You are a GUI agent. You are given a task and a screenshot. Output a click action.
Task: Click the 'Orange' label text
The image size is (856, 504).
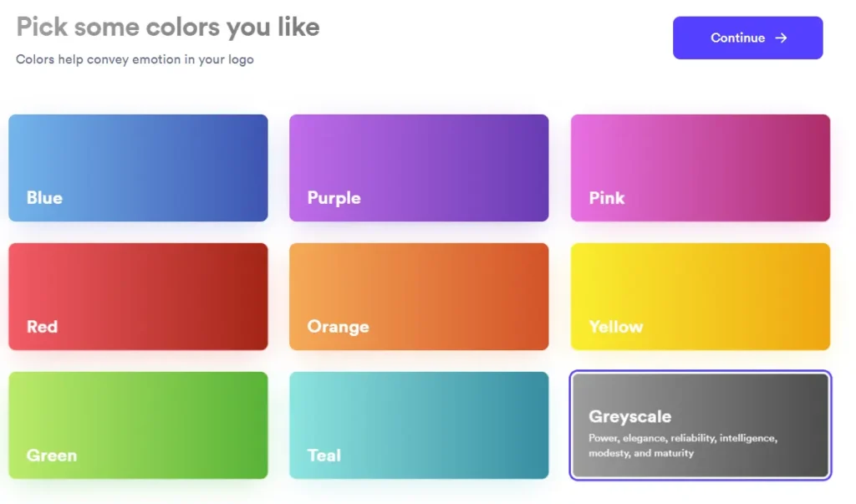tap(338, 327)
